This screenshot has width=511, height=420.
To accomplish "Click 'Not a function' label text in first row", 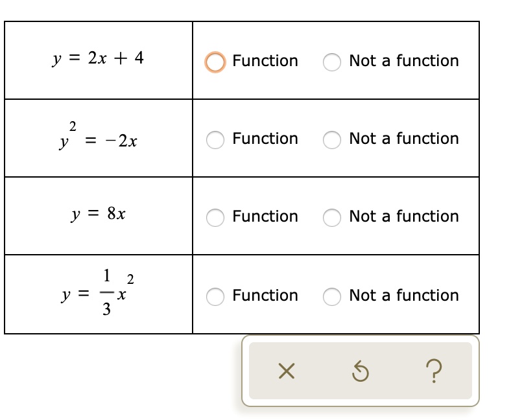I will pyautogui.click(x=403, y=61).
